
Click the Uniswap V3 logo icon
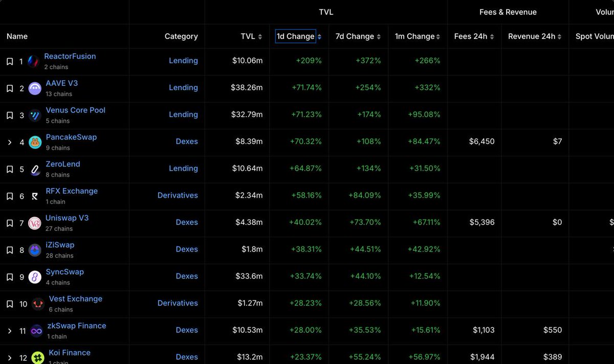point(35,223)
